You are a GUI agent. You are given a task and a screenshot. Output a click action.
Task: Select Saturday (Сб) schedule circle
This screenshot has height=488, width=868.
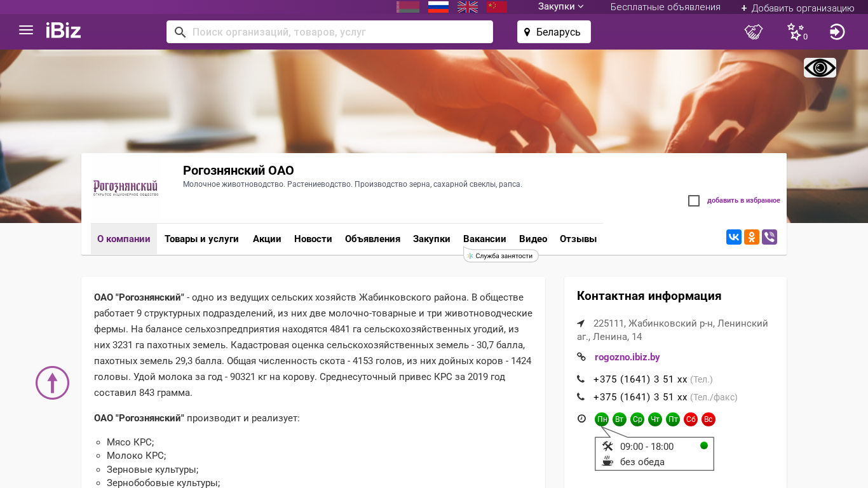[x=691, y=419]
